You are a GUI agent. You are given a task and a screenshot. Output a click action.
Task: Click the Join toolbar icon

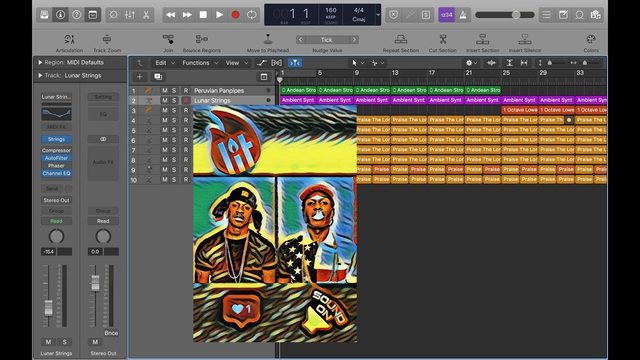[x=168, y=40]
